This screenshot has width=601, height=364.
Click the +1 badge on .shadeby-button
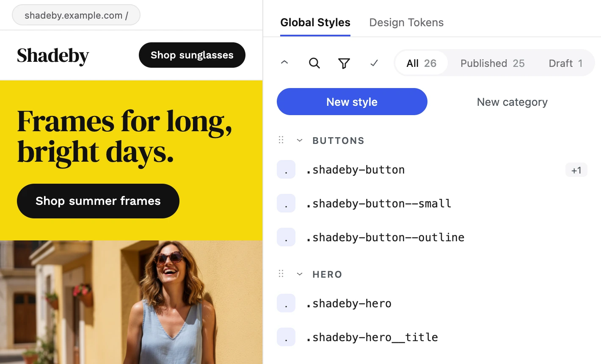[x=576, y=170]
